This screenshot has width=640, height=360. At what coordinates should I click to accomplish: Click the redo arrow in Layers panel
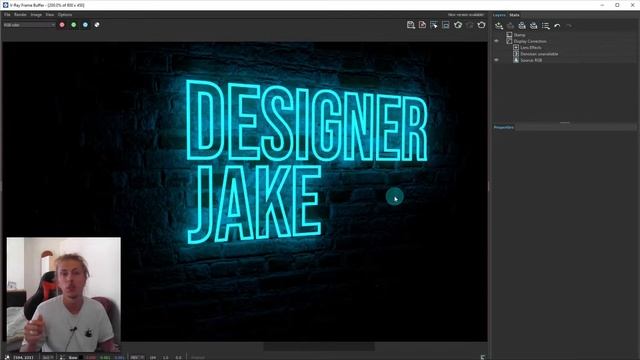569,26
